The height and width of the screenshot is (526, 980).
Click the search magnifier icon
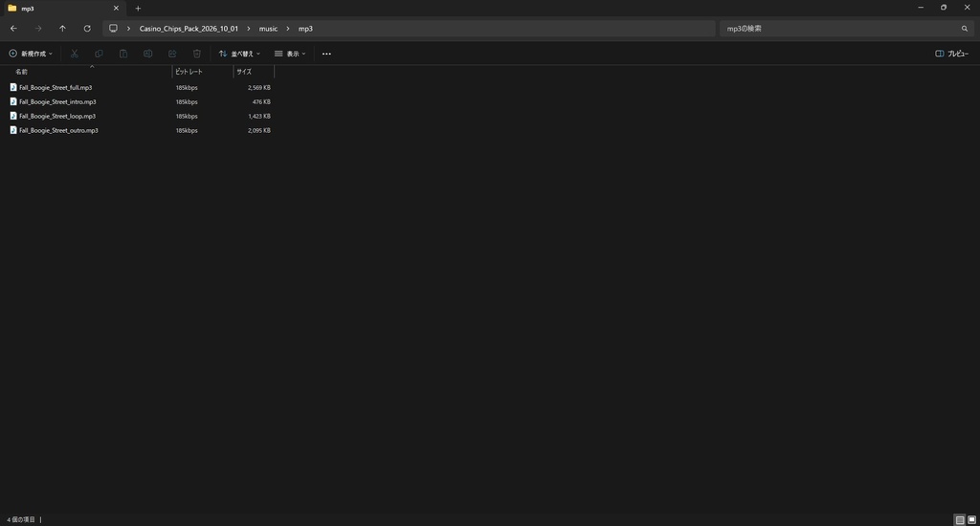[965, 29]
